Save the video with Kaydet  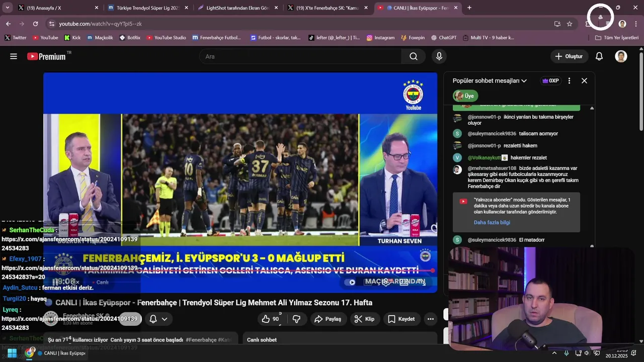pos(401,319)
